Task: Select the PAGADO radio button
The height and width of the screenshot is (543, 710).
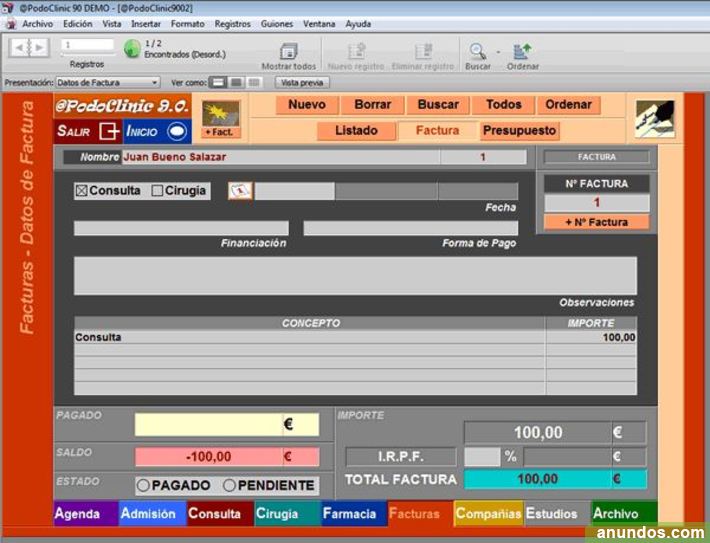Action: pyautogui.click(x=143, y=485)
